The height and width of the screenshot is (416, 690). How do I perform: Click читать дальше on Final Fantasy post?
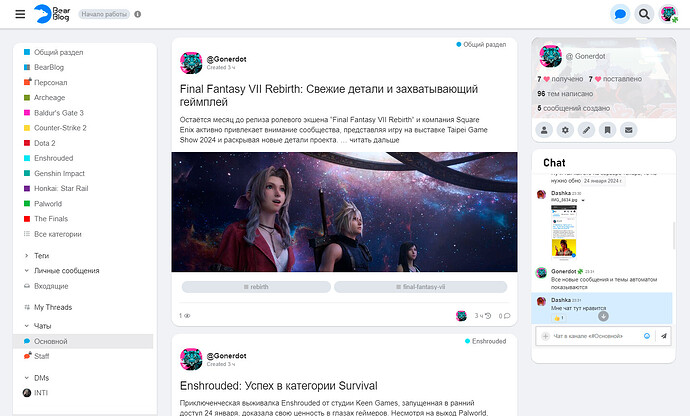coord(374,140)
